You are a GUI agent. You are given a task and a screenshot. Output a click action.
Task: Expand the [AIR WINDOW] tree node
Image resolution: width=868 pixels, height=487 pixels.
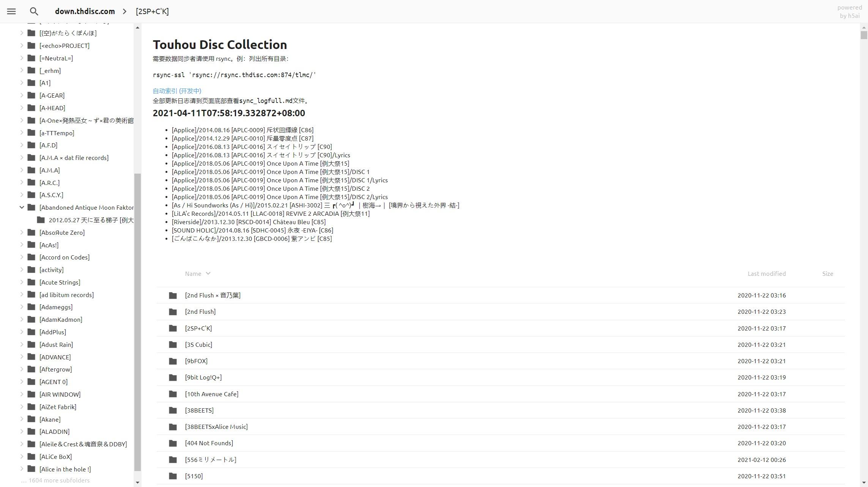coord(22,394)
